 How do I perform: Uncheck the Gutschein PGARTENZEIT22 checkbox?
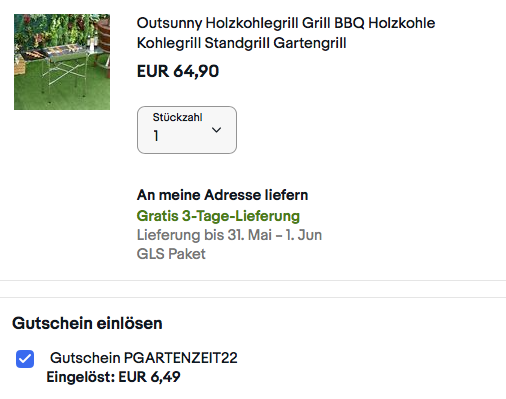click(25, 359)
